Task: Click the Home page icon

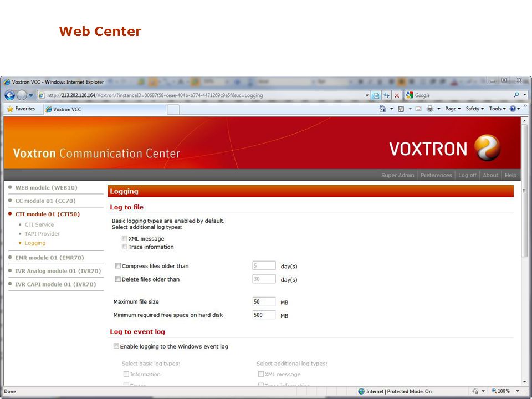Action: tap(383, 109)
